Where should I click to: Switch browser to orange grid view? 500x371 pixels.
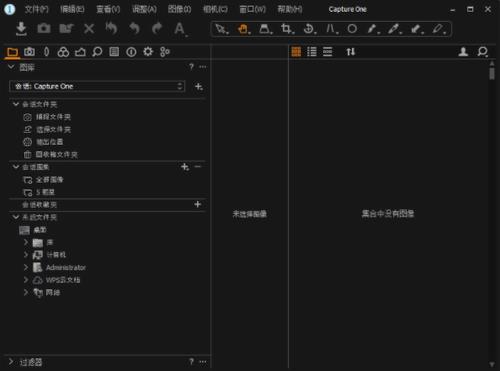pyautogui.click(x=296, y=52)
